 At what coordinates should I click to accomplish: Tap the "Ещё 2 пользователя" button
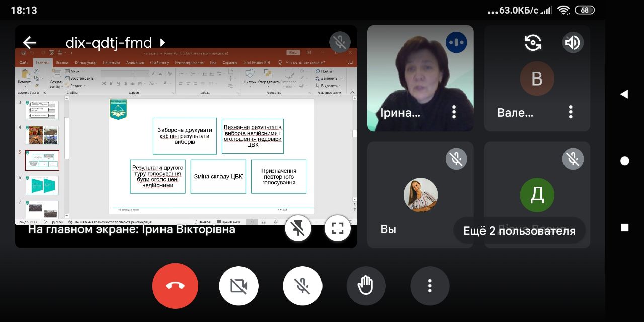519,231
